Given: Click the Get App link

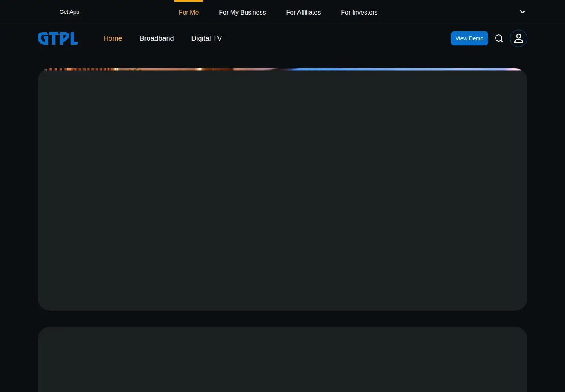Looking at the screenshot, I should 69,12.
